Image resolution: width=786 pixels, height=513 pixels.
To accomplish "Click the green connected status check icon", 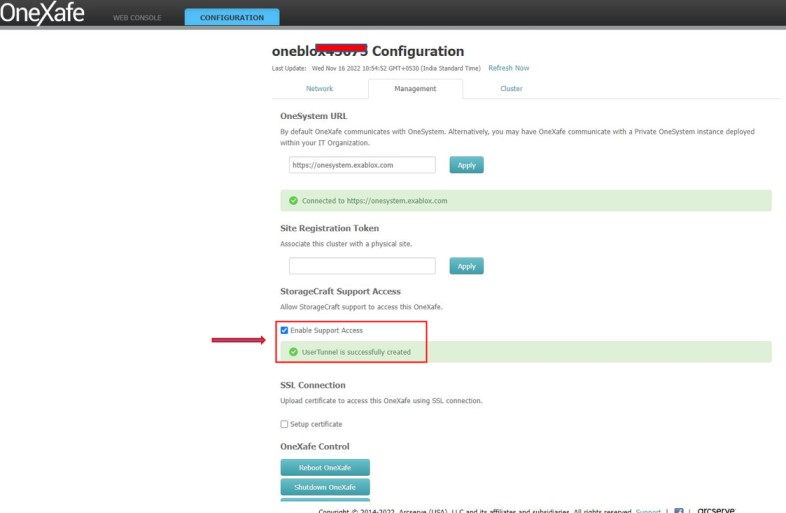I will pyautogui.click(x=293, y=201).
